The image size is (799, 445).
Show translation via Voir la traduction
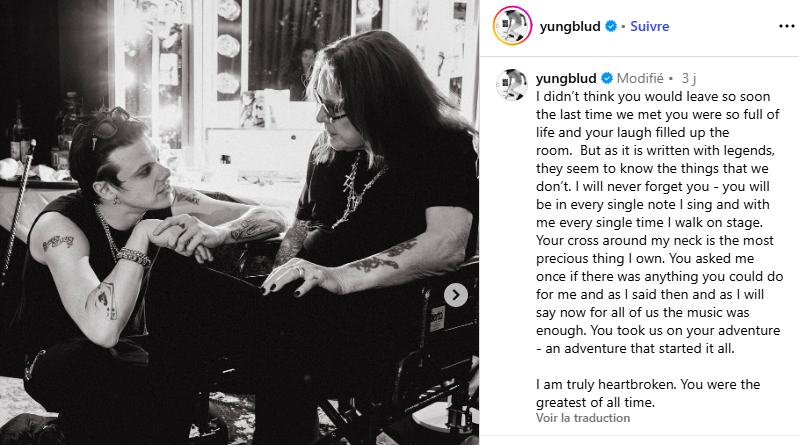(583, 418)
